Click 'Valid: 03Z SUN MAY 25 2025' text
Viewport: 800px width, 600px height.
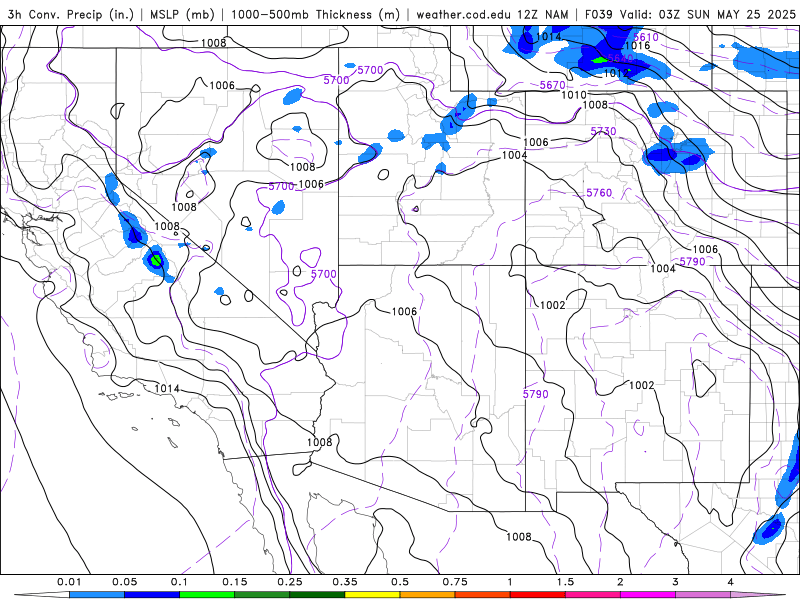[x=708, y=14]
